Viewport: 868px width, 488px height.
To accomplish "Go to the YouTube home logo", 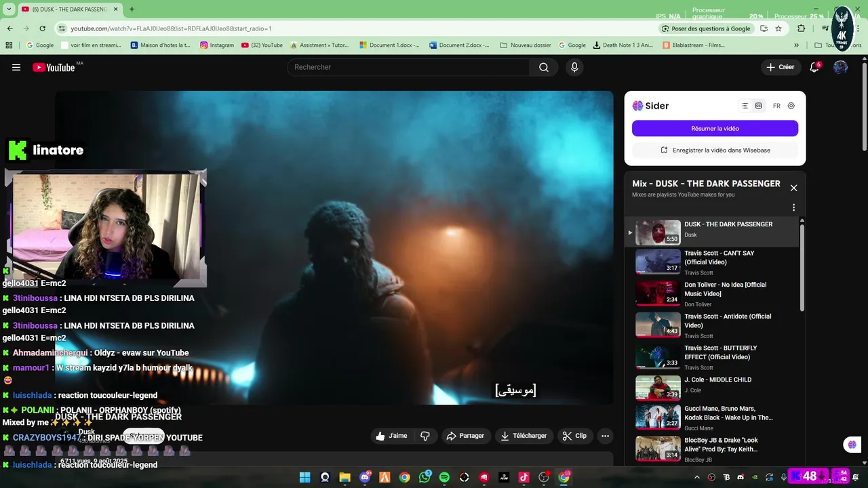I will pos(54,67).
